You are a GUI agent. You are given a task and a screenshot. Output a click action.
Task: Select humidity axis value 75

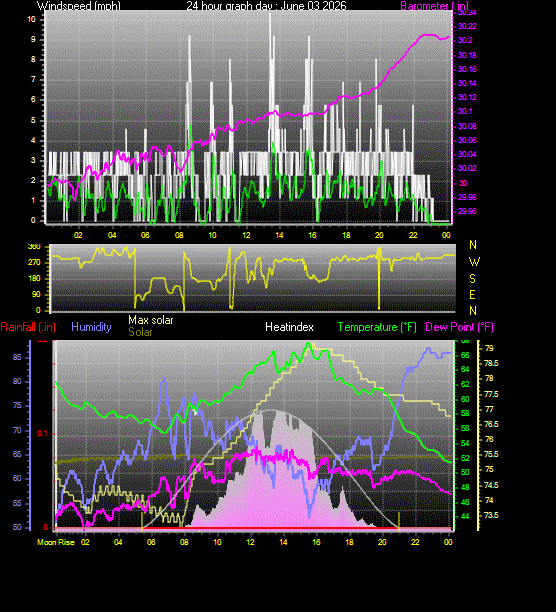pos(17,406)
